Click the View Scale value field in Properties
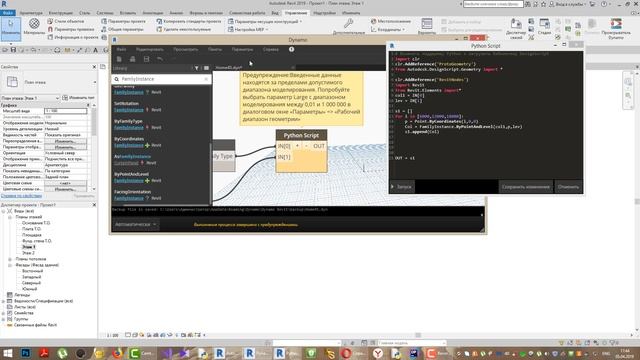This screenshot has height=360, width=640. 65,111
